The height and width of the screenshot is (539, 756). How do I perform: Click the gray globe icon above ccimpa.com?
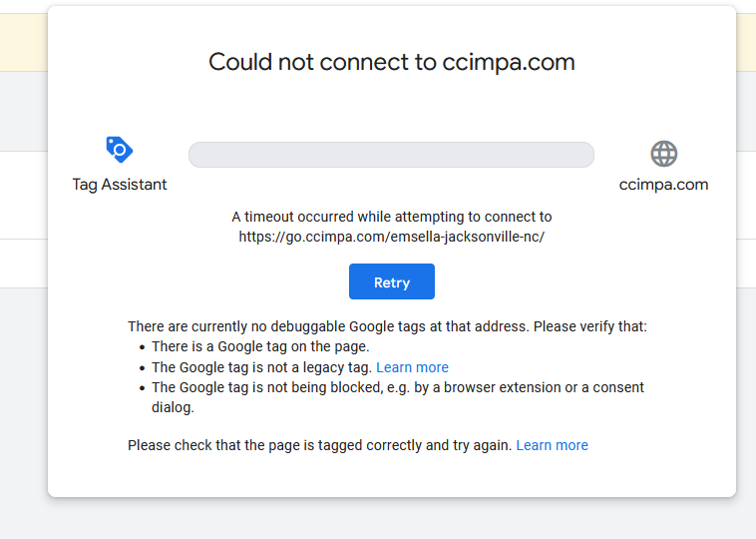pos(664,154)
